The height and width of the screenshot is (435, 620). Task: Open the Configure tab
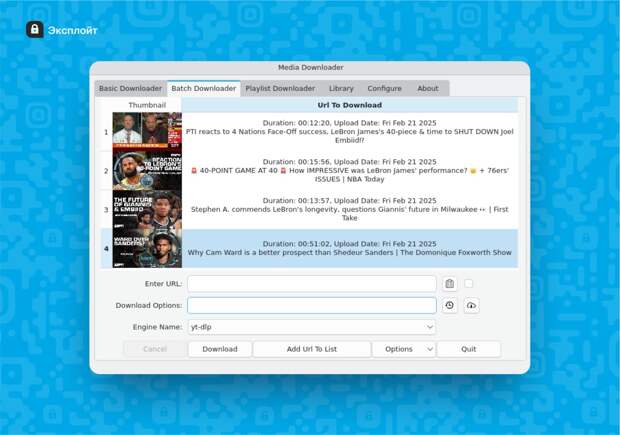(x=384, y=89)
